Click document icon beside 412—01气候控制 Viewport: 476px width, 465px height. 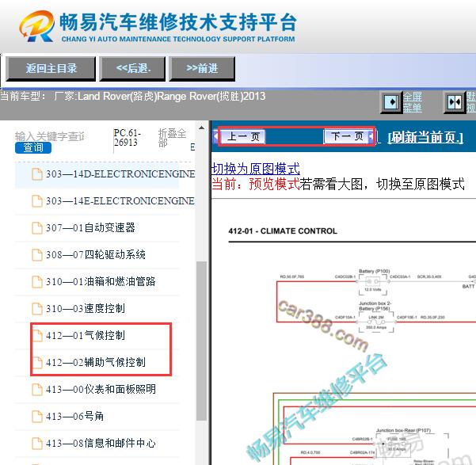click(37, 336)
